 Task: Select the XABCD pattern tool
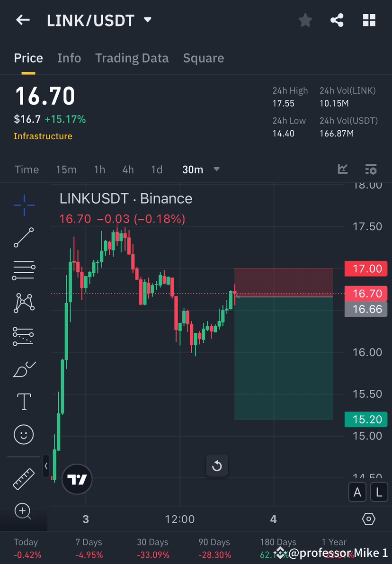tap(24, 303)
